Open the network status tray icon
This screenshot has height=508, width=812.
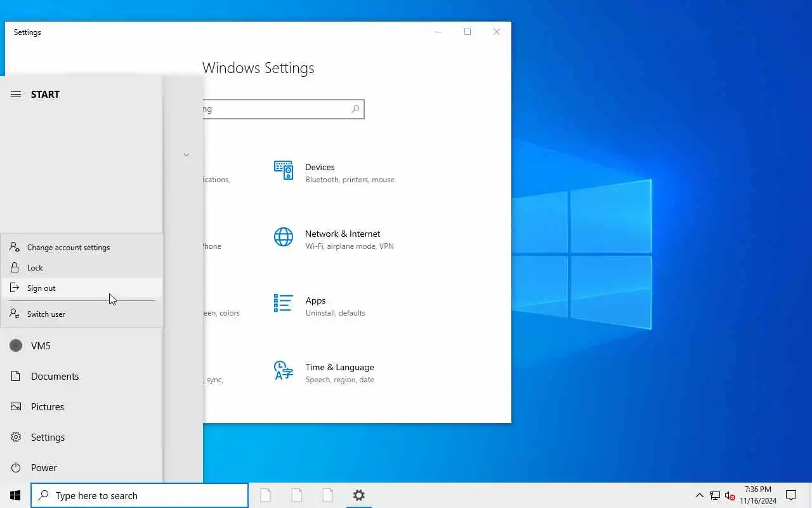click(x=715, y=495)
